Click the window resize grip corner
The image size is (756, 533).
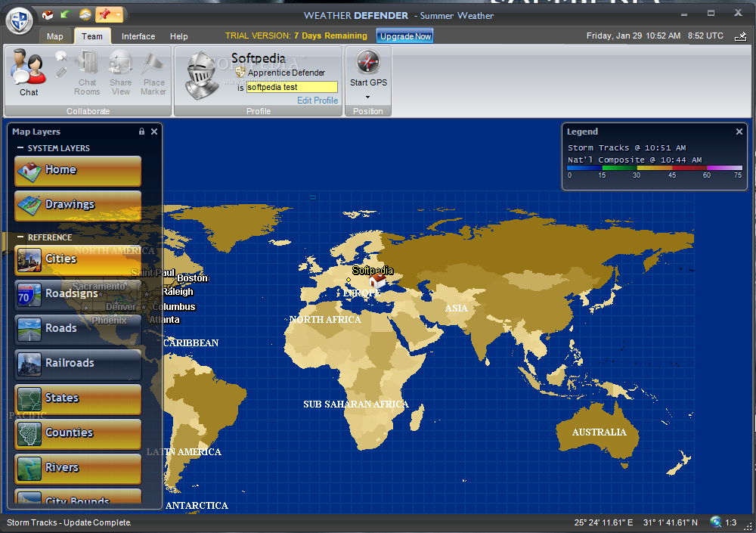click(x=748, y=527)
